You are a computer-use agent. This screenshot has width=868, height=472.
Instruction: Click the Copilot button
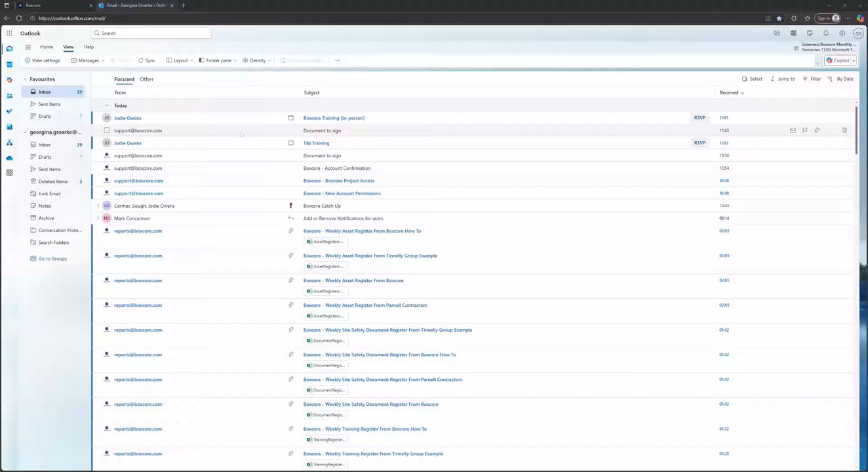838,60
